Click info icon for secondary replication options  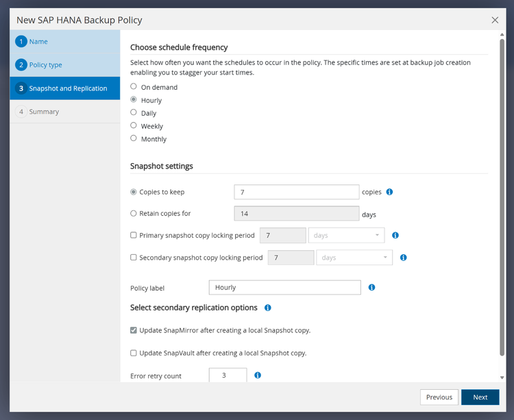(268, 308)
